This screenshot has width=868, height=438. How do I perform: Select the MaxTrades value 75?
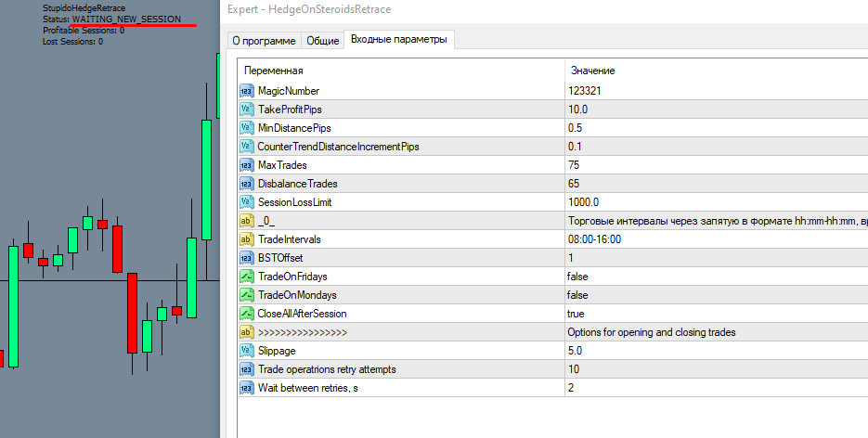(x=574, y=165)
